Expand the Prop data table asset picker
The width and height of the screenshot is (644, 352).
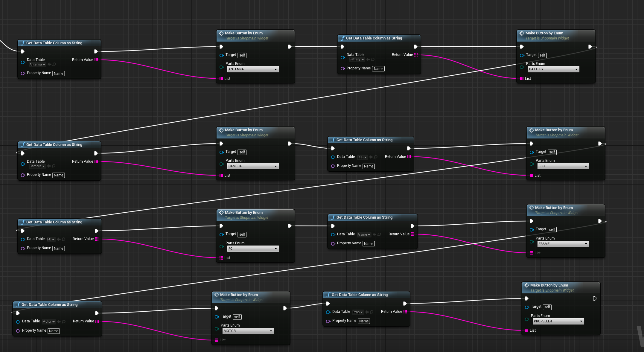(357, 312)
